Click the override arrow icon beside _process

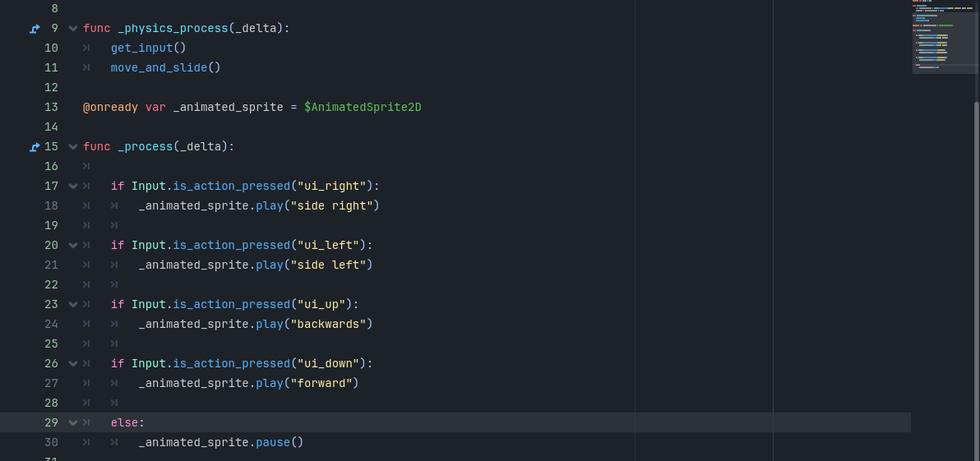[x=35, y=147]
